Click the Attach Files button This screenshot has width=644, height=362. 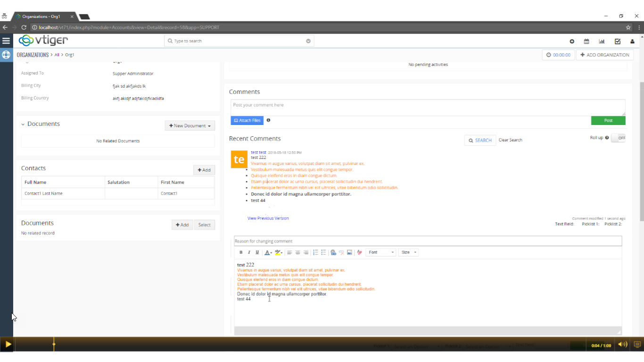click(x=247, y=121)
